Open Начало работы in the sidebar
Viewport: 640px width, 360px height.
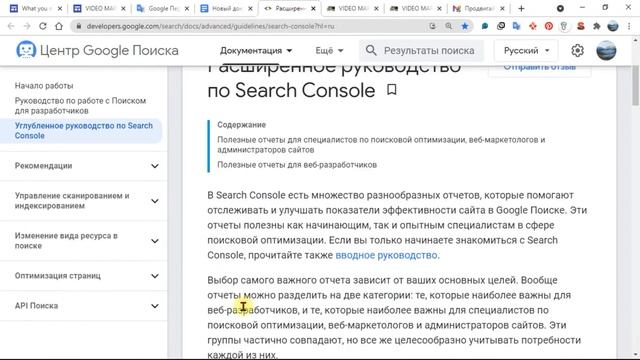click(44, 86)
